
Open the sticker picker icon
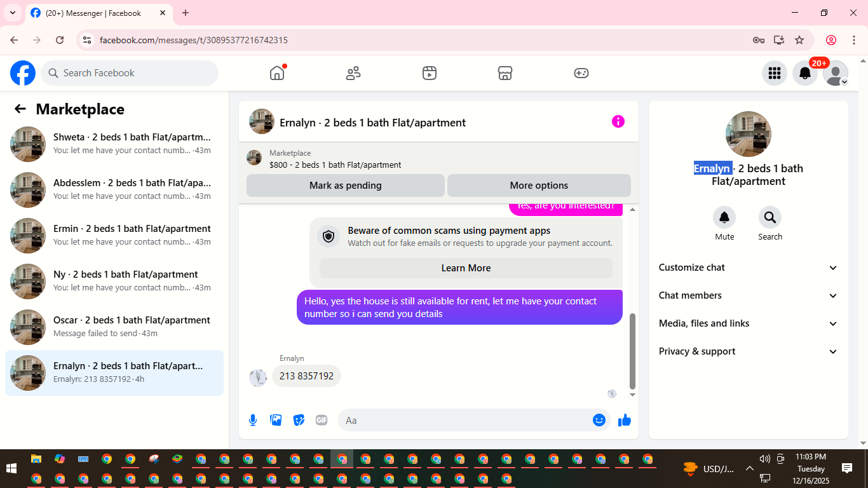coord(299,420)
